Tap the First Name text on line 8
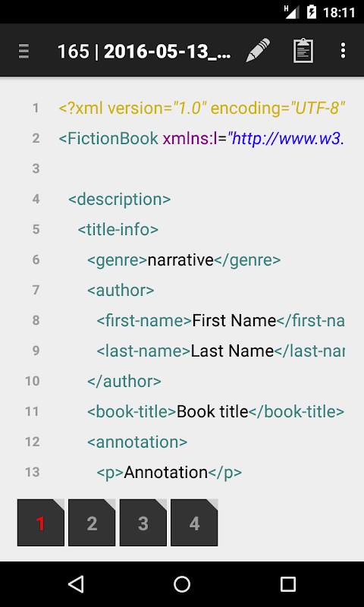The width and height of the screenshot is (364, 607). pos(234,320)
